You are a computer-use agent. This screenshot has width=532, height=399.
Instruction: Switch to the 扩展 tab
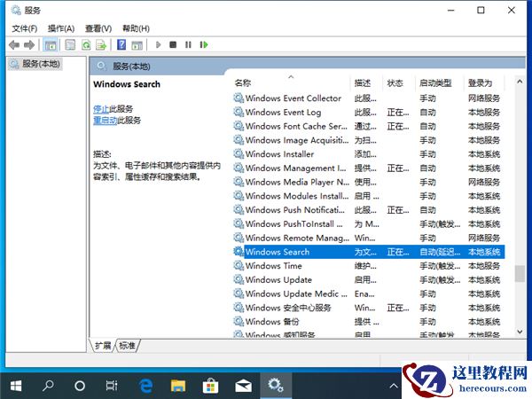103,346
